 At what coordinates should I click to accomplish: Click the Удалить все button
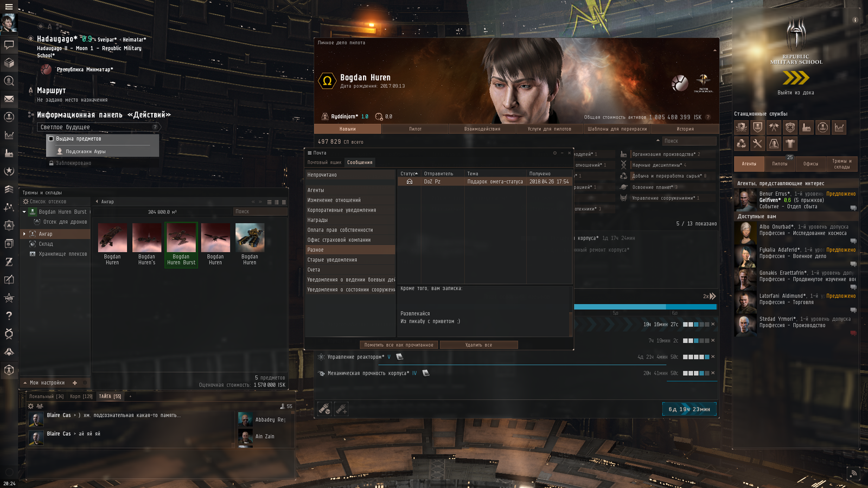point(478,345)
